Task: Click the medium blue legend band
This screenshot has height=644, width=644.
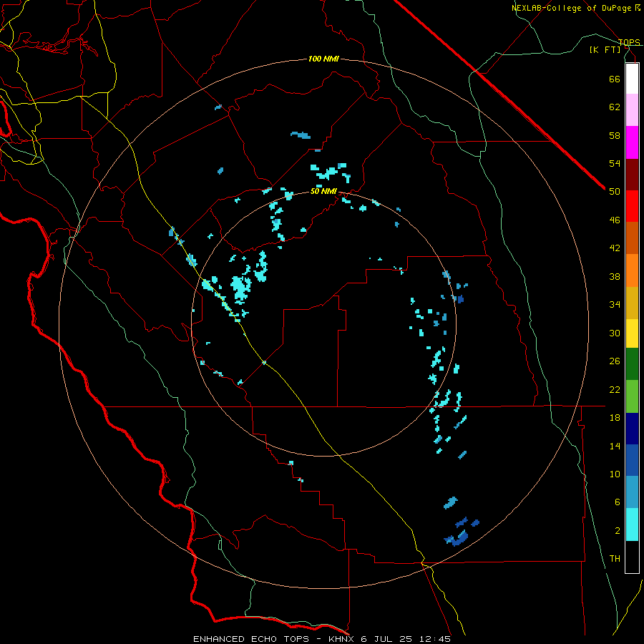Action: coord(632,460)
